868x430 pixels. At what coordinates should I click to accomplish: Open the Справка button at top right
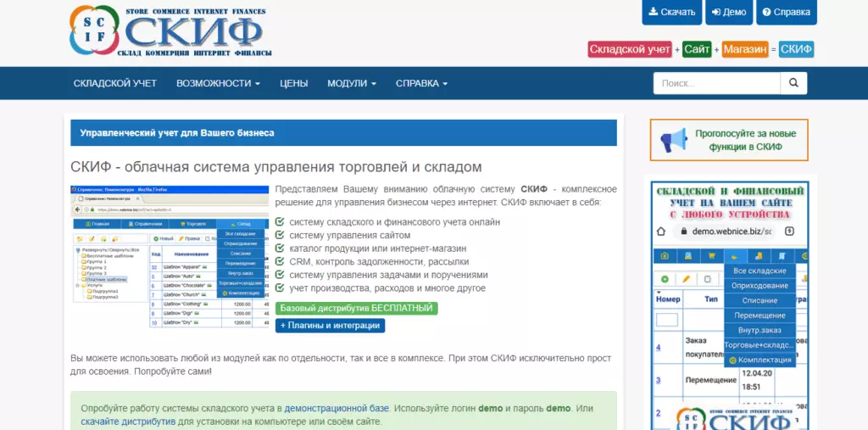(787, 12)
